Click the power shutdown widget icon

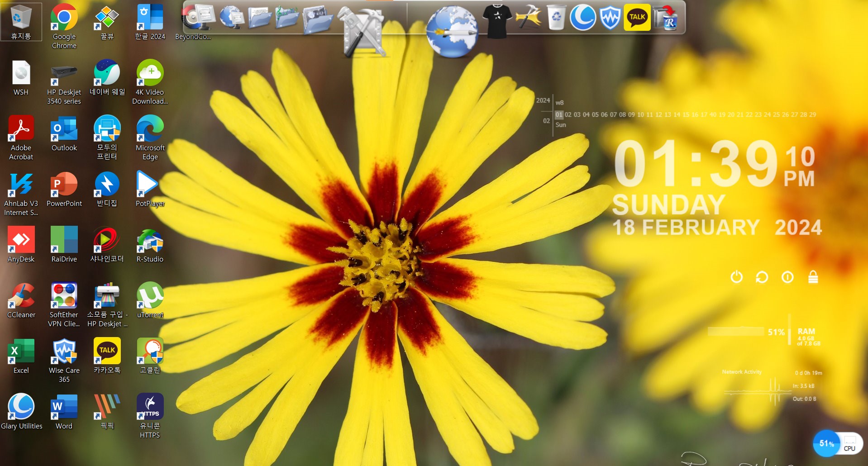coord(737,276)
